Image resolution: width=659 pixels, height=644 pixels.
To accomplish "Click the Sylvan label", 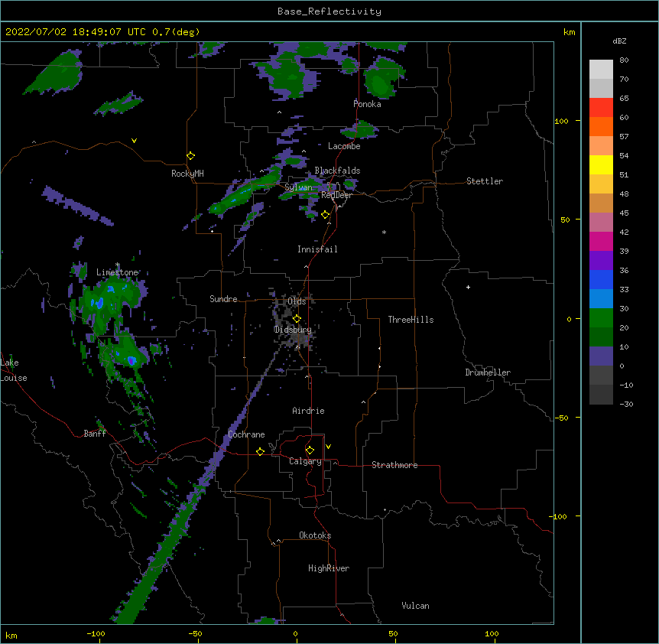I will (298, 187).
